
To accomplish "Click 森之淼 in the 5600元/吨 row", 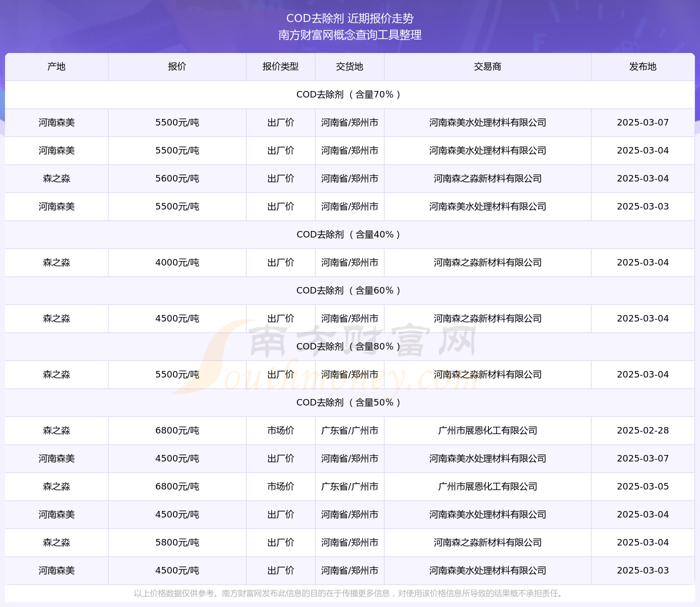I will [56, 178].
